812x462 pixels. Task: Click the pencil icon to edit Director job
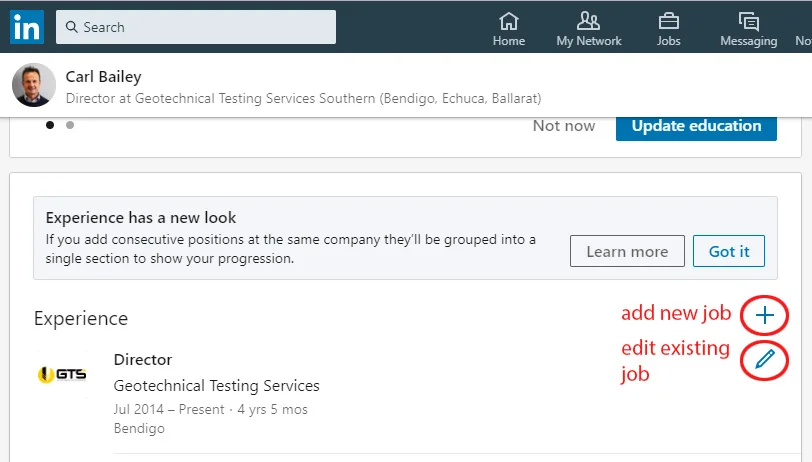[x=764, y=359]
